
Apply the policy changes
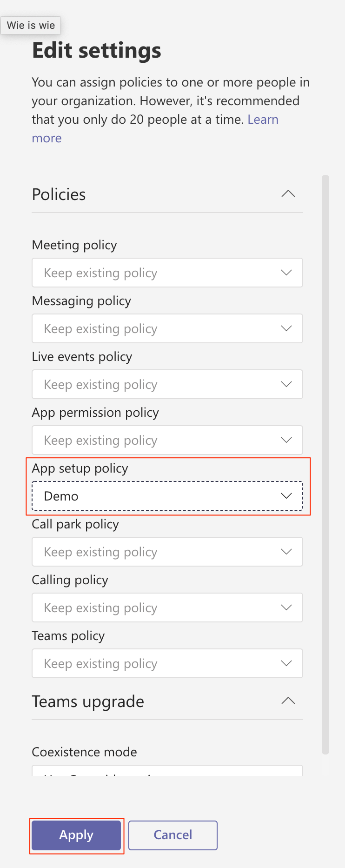[76, 835]
